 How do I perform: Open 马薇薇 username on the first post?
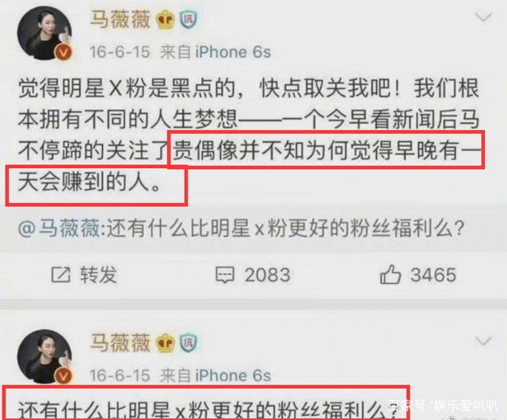tap(120, 19)
